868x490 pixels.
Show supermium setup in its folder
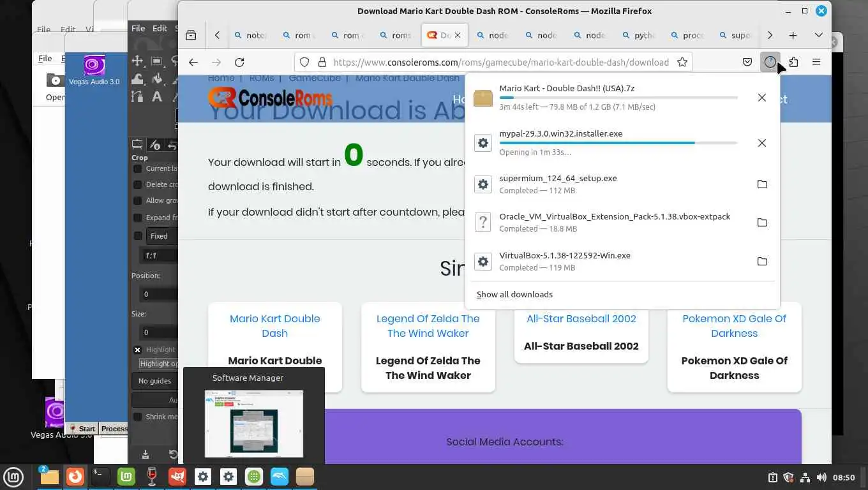[x=761, y=184]
